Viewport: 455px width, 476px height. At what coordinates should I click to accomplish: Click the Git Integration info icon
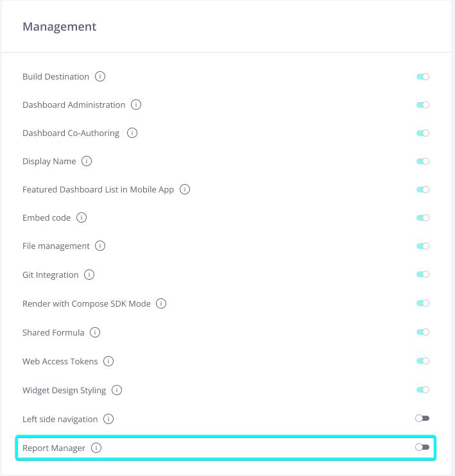[89, 275]
